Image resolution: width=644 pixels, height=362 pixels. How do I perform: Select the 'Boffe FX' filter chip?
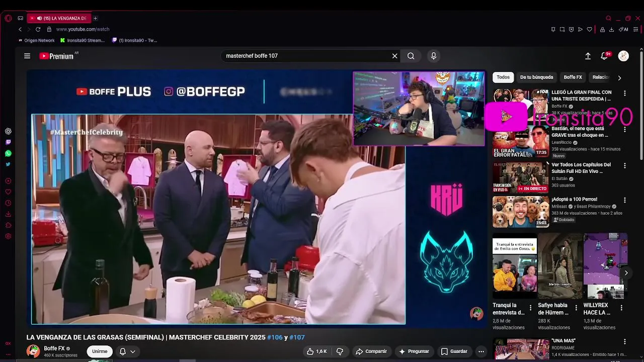pos(573,77)
